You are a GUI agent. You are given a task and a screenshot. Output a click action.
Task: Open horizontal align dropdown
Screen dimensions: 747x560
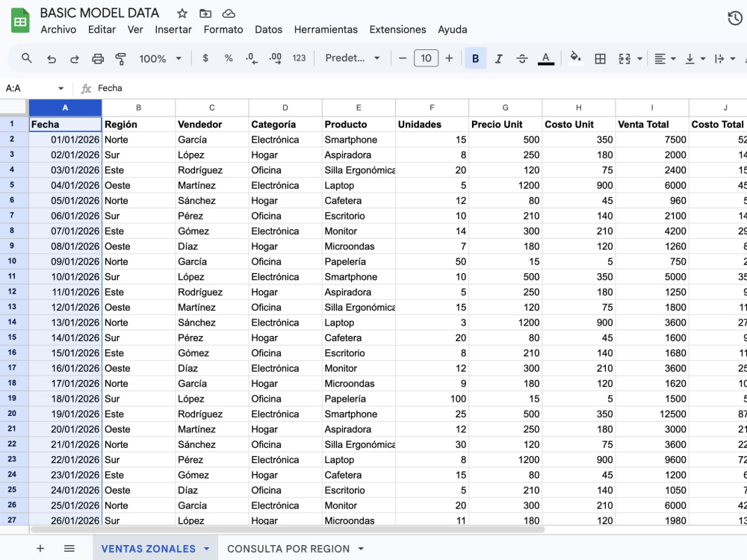pyautogui.click(x=665, y=58)
